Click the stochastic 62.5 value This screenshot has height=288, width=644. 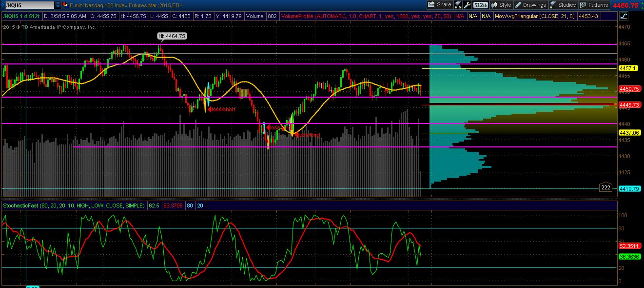154,206
